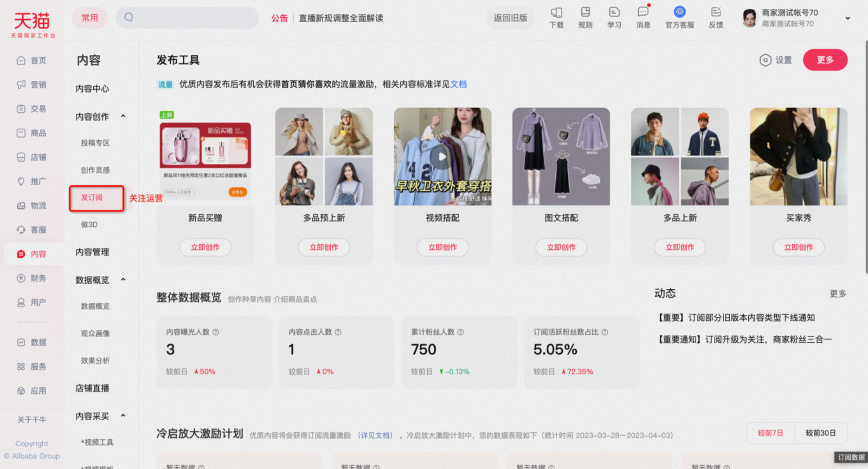Click the 设置 settings gear icon
The height and width of the screenshot is (469, 868).
[x=765, y=60]
